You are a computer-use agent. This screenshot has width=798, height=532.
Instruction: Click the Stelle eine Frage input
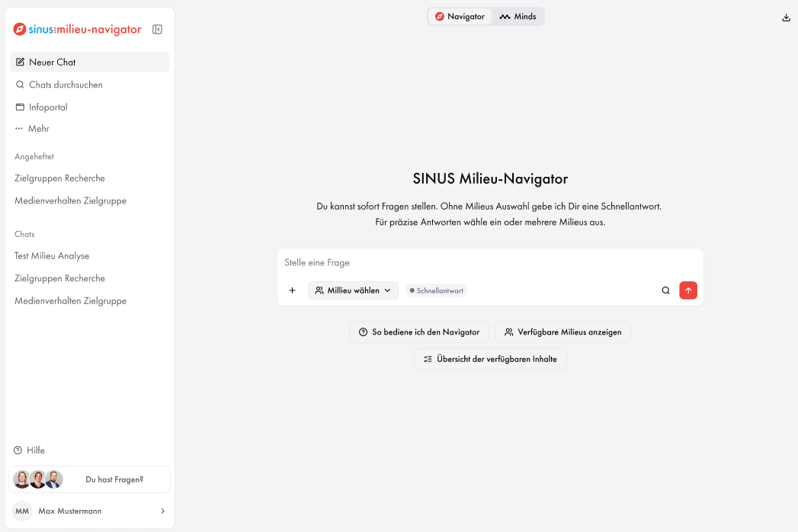pos(490,263)
